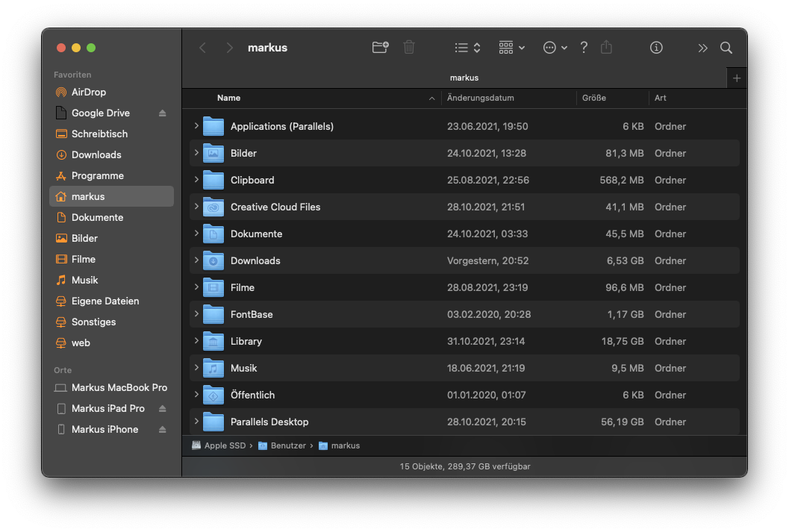Screen dimensions: 789x532
Task: Click the search magnifier icon
Action: point(726,48)
